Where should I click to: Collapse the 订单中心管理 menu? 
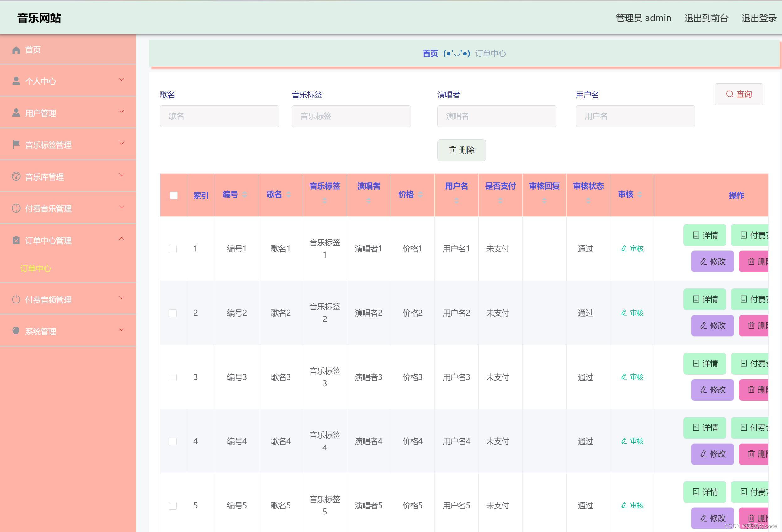coord(121,239)
